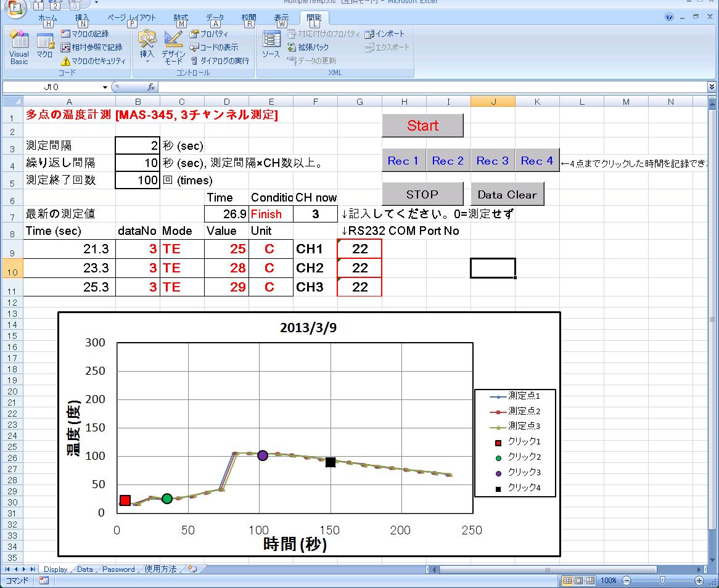This screenshot has height=588, width=719.
Task: Select repeat interval cell containing 10
Action: click(138, 163)
